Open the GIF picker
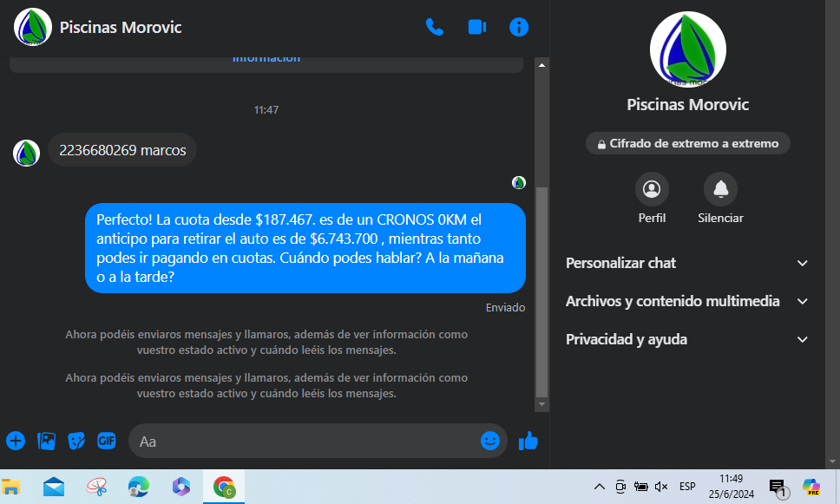 click(107, 441)
